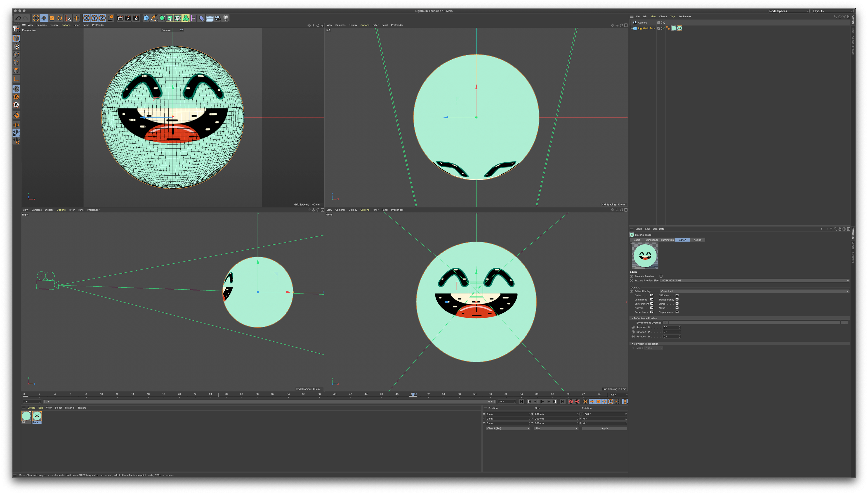The height and width of the screenshot is (494, 868).
Task: Tick the Animate Preview checkbox
Action: pos(661,276)
